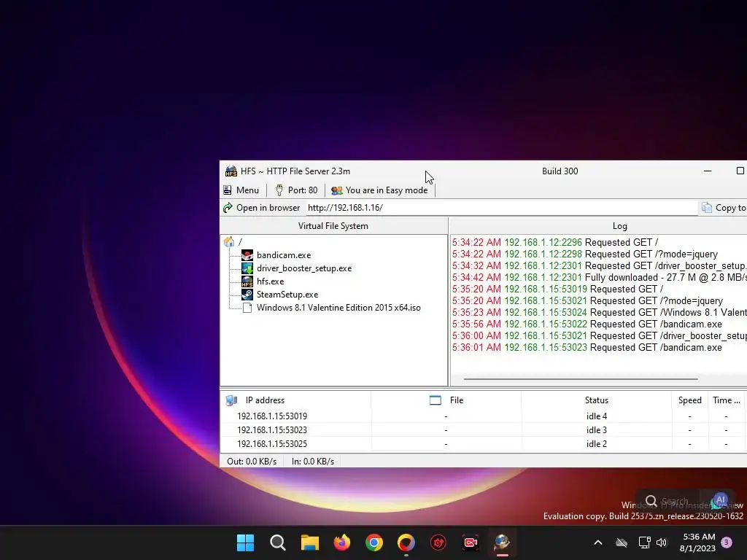Click the Status column header

point(597,400)
